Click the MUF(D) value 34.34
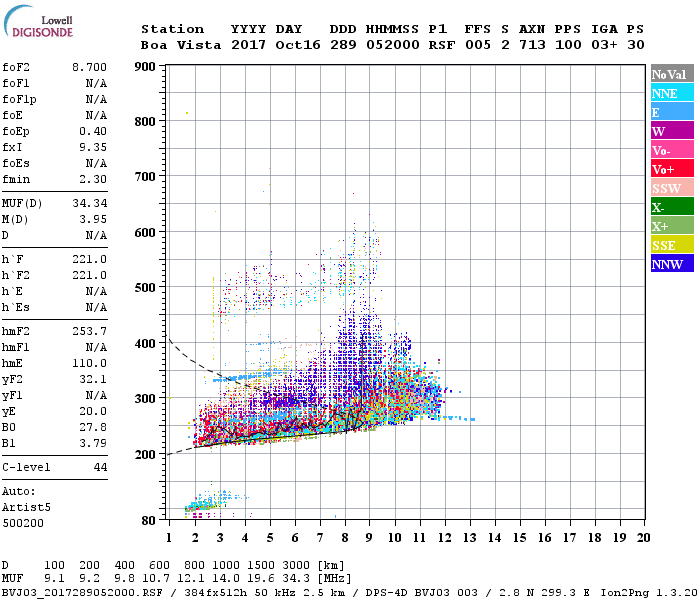The height and width of the screenshot is (600, 700). point(89,204)
